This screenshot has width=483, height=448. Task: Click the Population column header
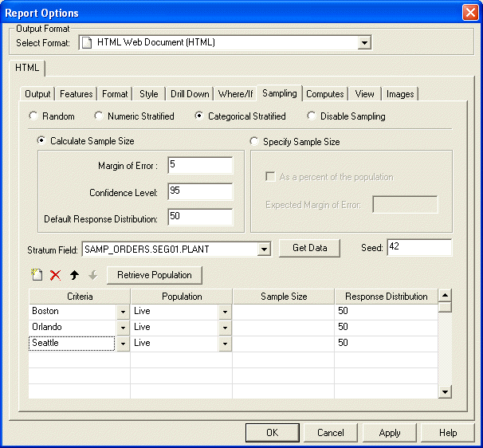tap(182, 297)
